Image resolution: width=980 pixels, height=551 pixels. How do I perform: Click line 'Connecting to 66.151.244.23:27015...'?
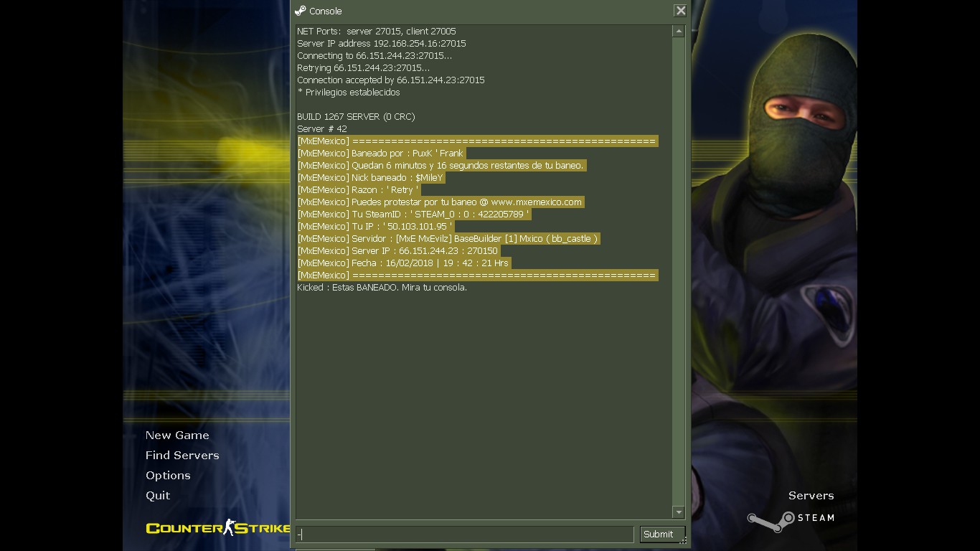374,56
